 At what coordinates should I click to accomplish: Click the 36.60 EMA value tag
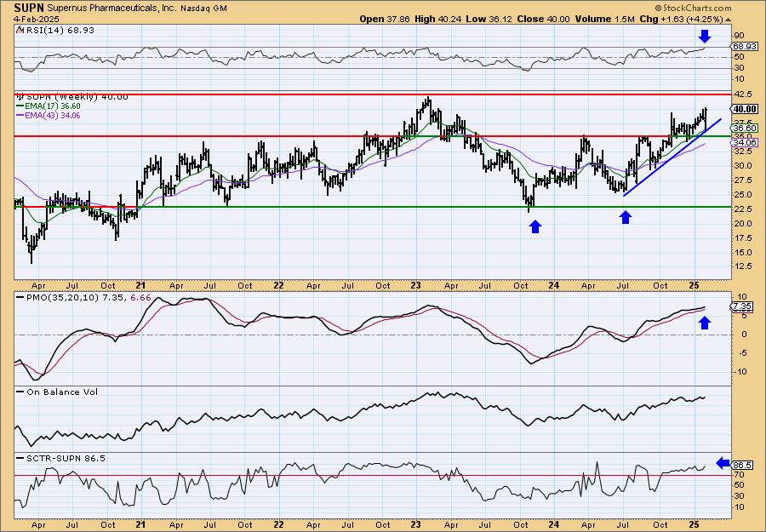[x=745, y=128]
